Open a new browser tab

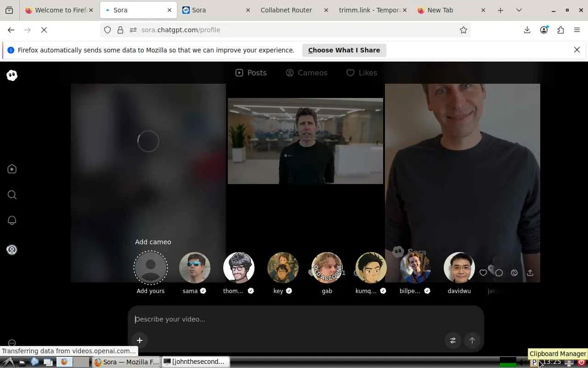coord(501,10)
